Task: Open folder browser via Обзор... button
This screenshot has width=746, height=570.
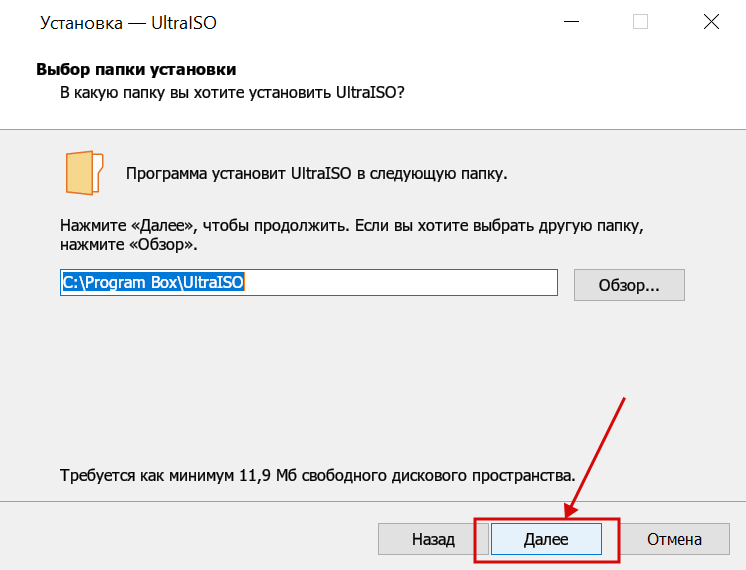Action: [629, 285]
